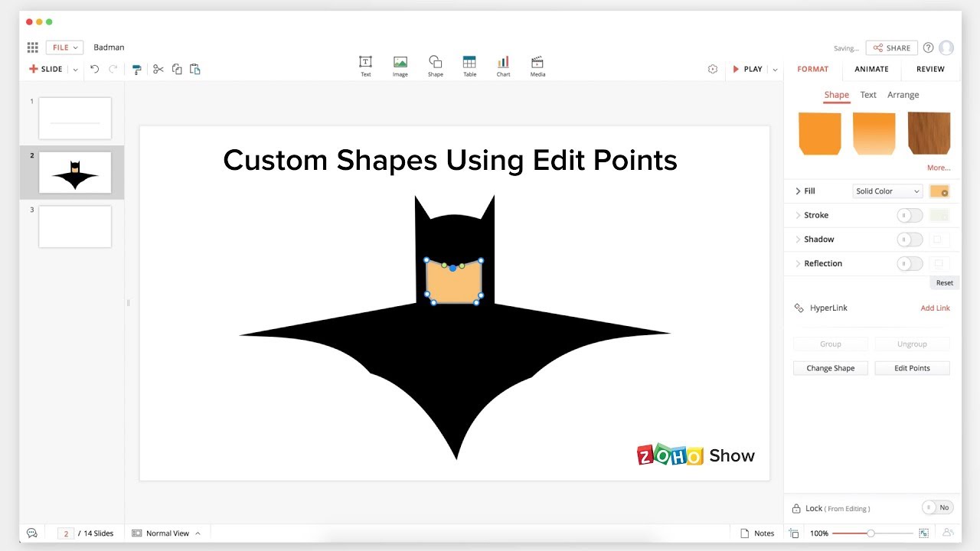Open the Solid Color fill type dropdown
Image resolution: width=980 pixels, height=551 pixels.
pyautogui.click(x=887, y=191)
